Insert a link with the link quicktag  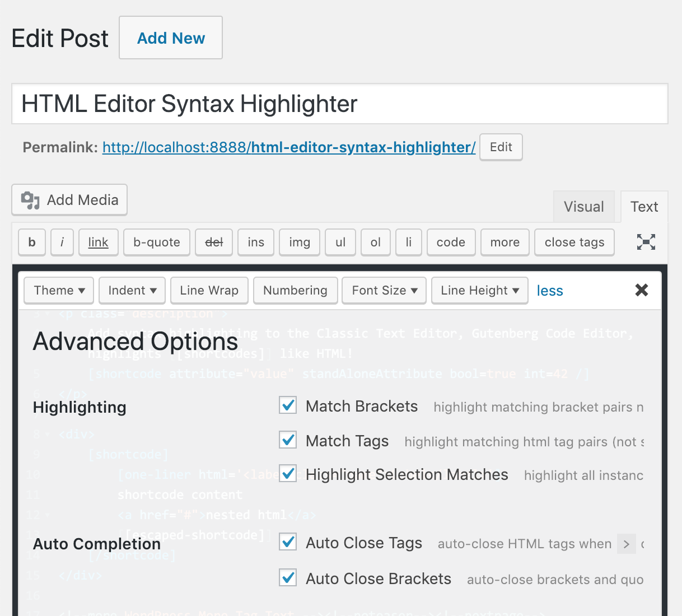pos(98,242)
